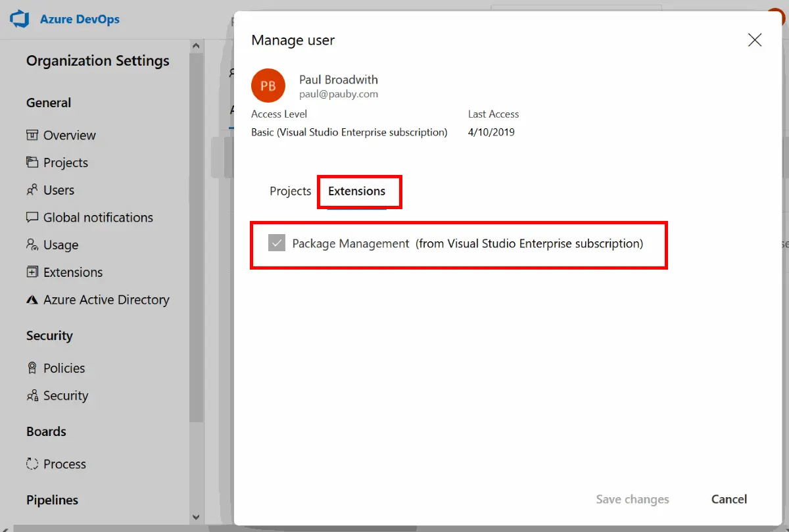Click Basic (Visual Studio Enterprise subscription) access level
Screen dimensions: 789x532
[x=349, y=132]
